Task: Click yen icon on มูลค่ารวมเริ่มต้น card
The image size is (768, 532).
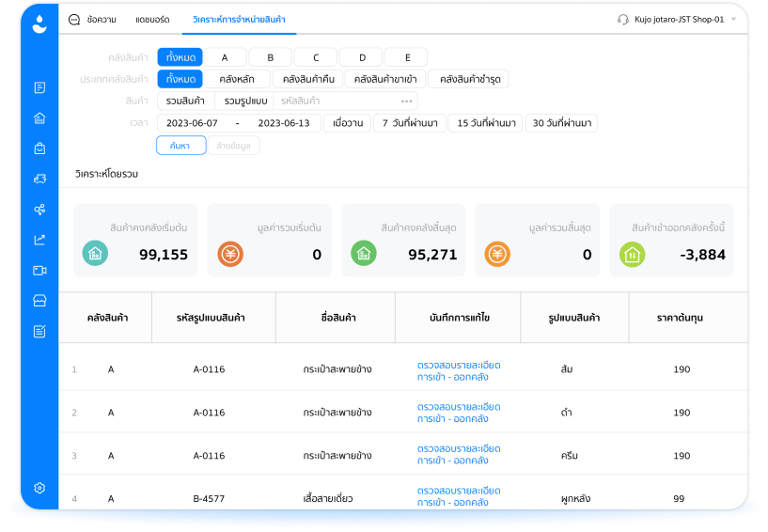Action: tap(230, 254)
